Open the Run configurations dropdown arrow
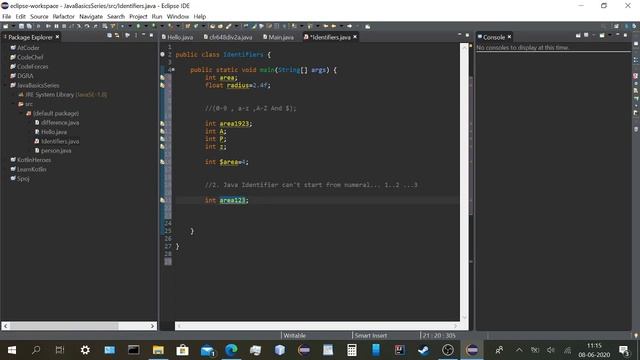 pos(146,26)
